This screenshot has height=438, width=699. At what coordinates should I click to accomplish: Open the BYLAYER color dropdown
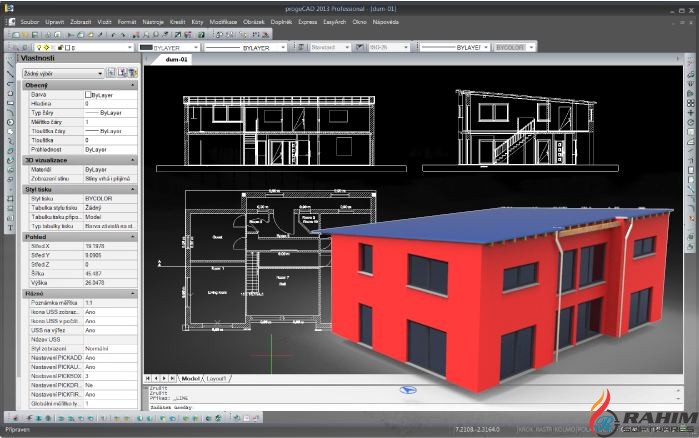pos(195,48)
